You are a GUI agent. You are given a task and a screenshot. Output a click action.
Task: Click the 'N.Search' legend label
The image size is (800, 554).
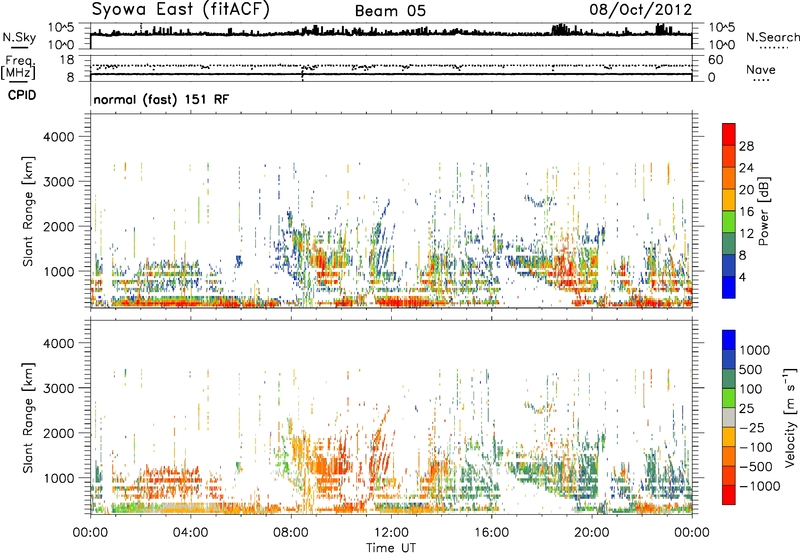[772, 37]
